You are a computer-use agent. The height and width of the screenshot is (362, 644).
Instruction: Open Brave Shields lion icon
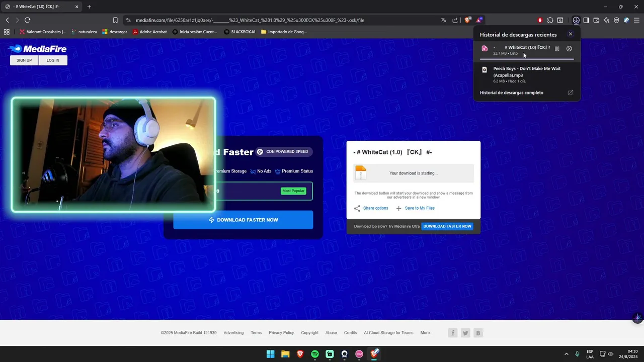468,20
